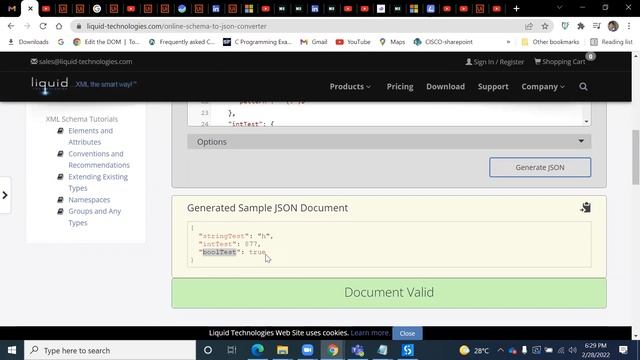
Task: Open Groups and Any Types tutorial
Action: click(95, 217)
